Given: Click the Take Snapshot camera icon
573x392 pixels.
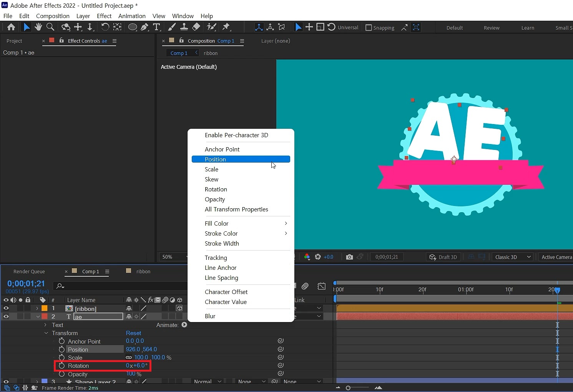Looking at the screenshot, I should pos(349,257).
